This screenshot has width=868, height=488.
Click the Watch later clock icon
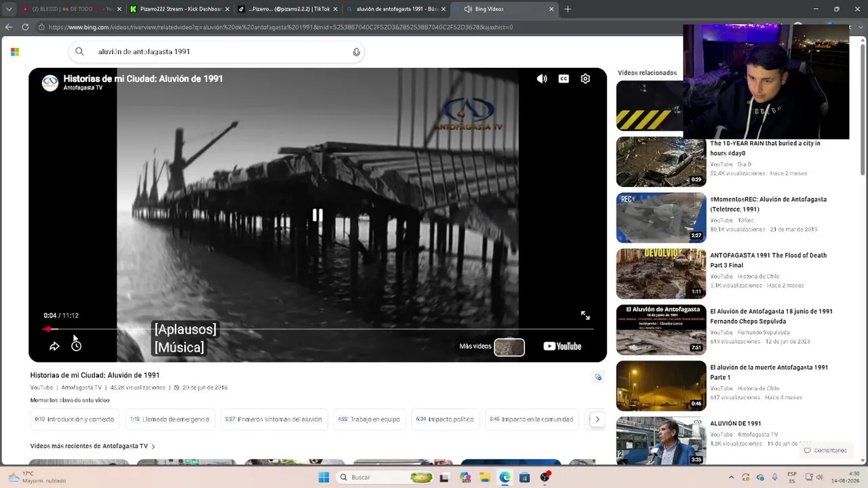tap(76, 346)
